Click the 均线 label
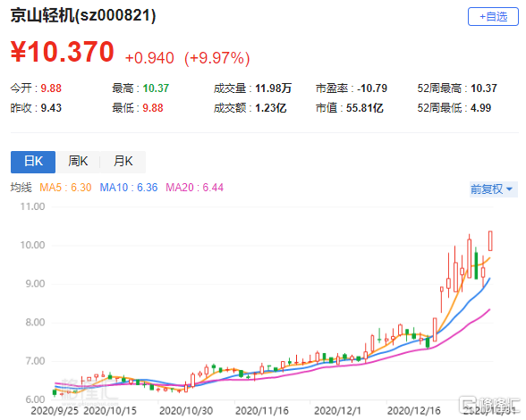The width and height of the screenshot is (526, 420). (x=21, y=188)
